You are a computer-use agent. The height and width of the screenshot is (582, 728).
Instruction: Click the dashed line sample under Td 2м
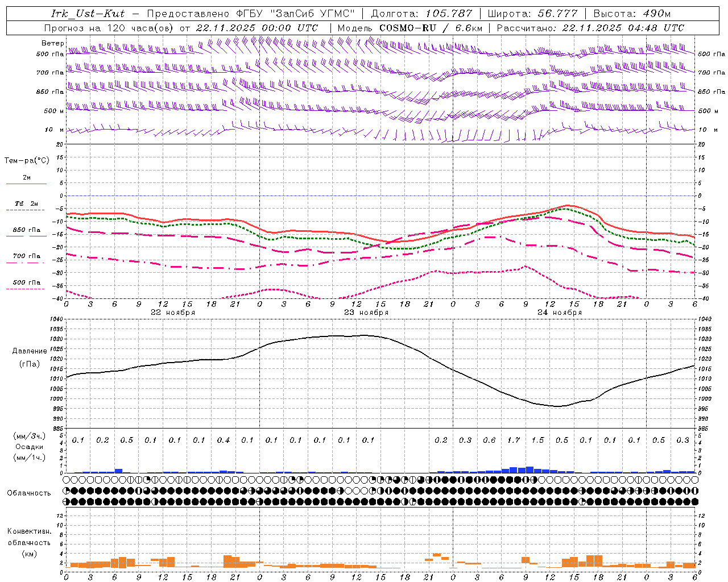pyautogui.click(x=26, y=210)
